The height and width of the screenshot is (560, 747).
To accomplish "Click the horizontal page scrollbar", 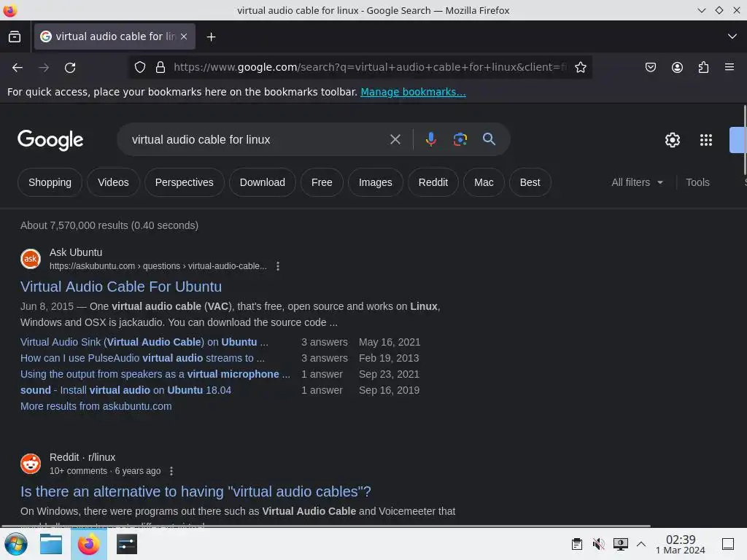I will [325, 526].
